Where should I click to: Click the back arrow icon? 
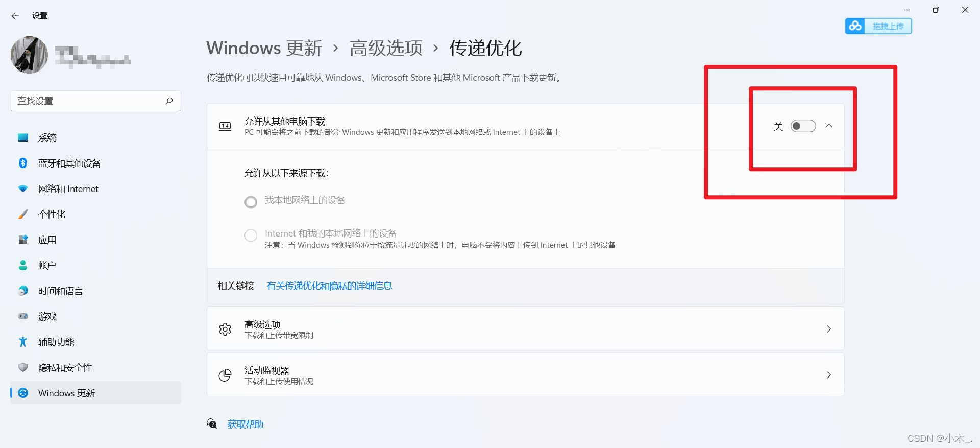(x=15, y=16)
